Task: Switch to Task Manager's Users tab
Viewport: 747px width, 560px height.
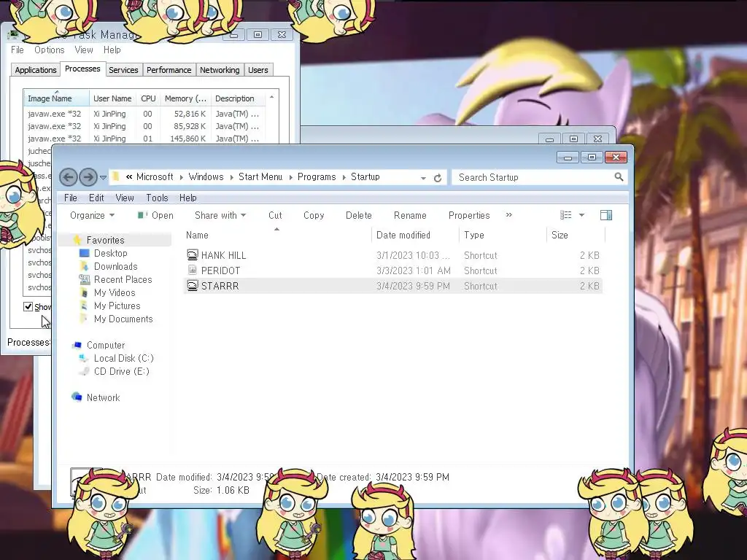Action: click(258, 70)
